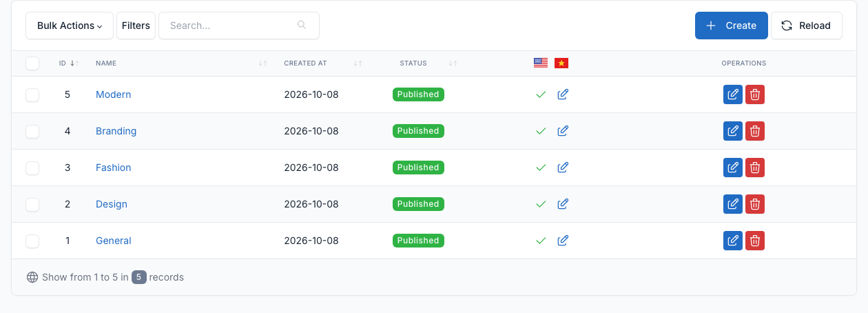This screenshot has width=868, height=313.
Task: Click the English checkmark for Design
Action: point(541,204)
